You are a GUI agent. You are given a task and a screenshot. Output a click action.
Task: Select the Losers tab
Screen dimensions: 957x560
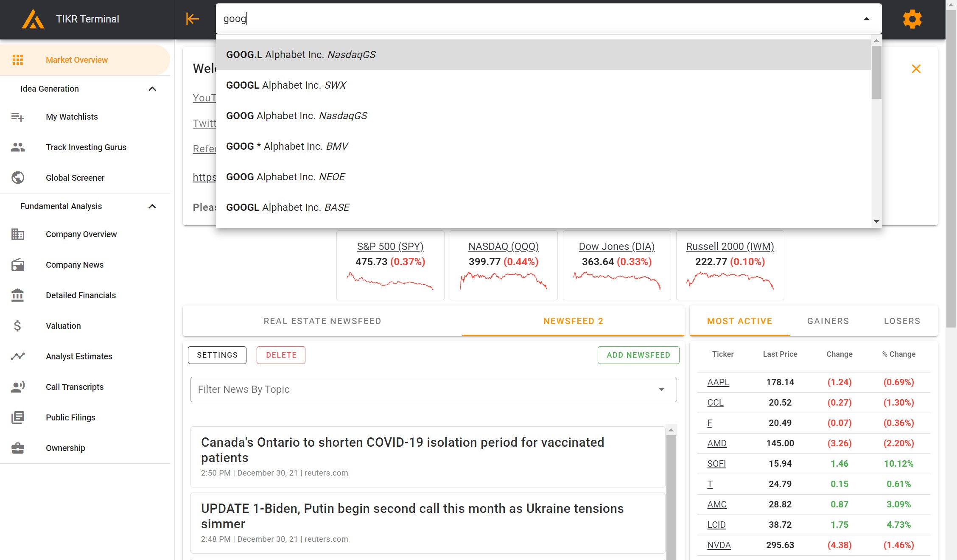[902, 321]
